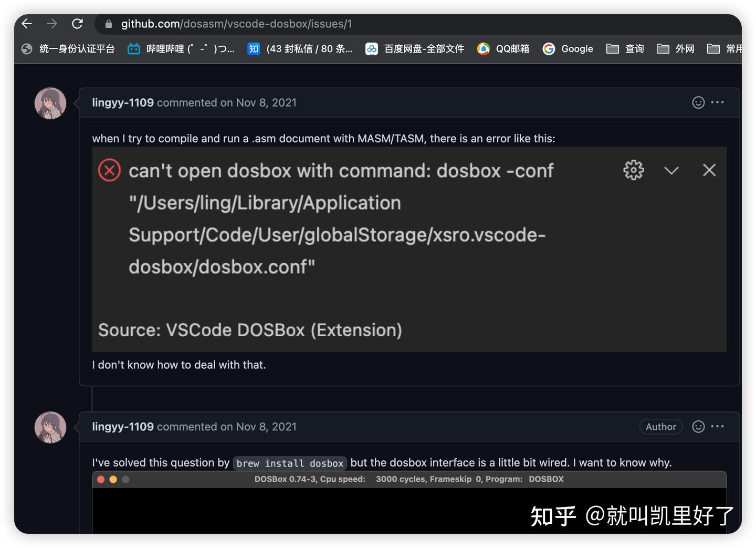Add a smiley reaction to the first comment
The height and width of the screenshot is (548, 756).
coord(698,102)
